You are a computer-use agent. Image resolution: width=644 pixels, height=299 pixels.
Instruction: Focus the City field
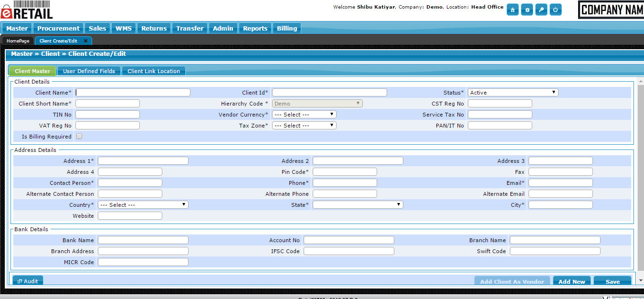coord(560,205)
